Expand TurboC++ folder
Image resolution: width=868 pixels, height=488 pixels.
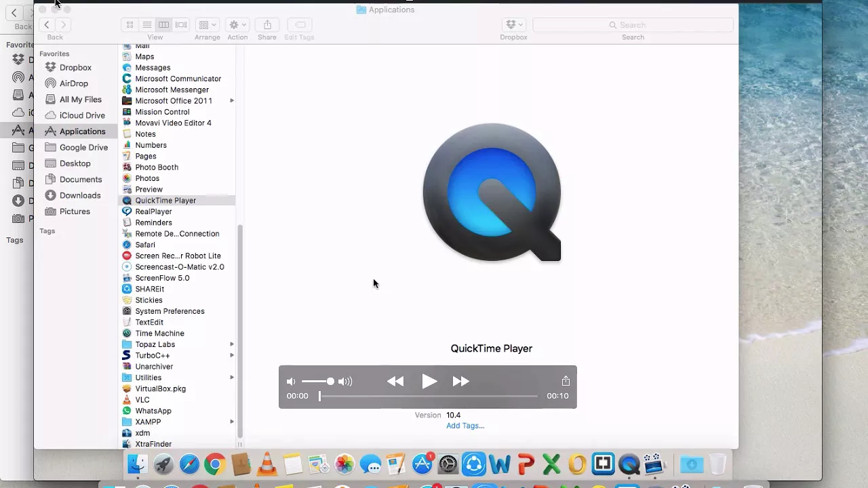(x=232, y=355)
